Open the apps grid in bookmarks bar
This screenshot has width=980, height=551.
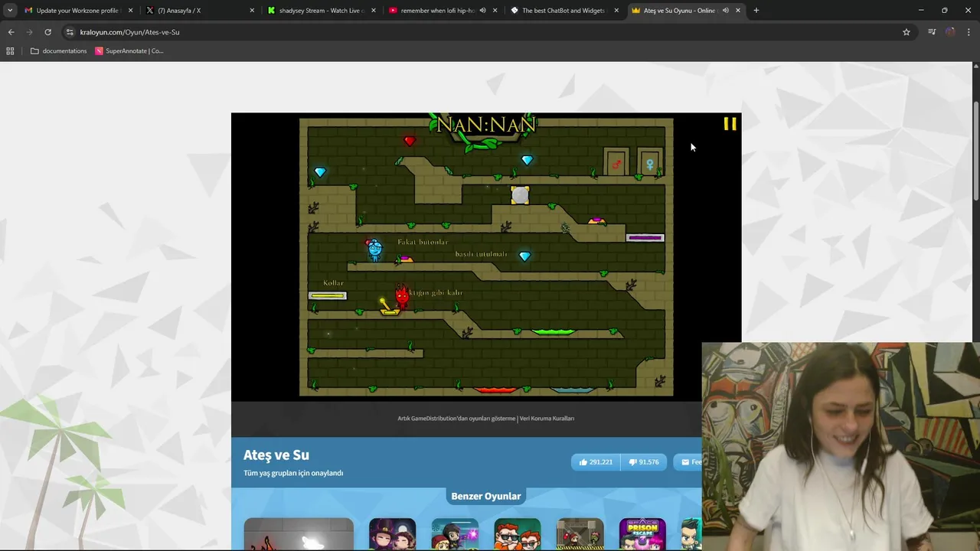click(10, 51)
